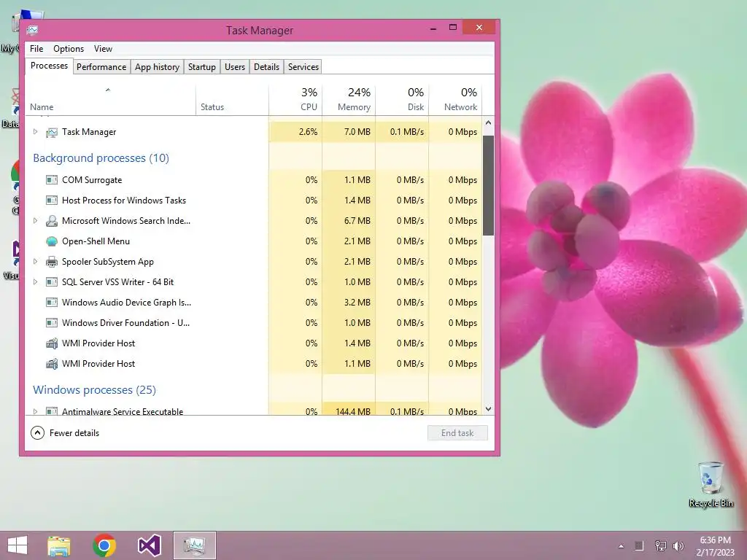Screen dimensions: 747x560
Task: Switch to the Startup tab
Action: point(201,67)
